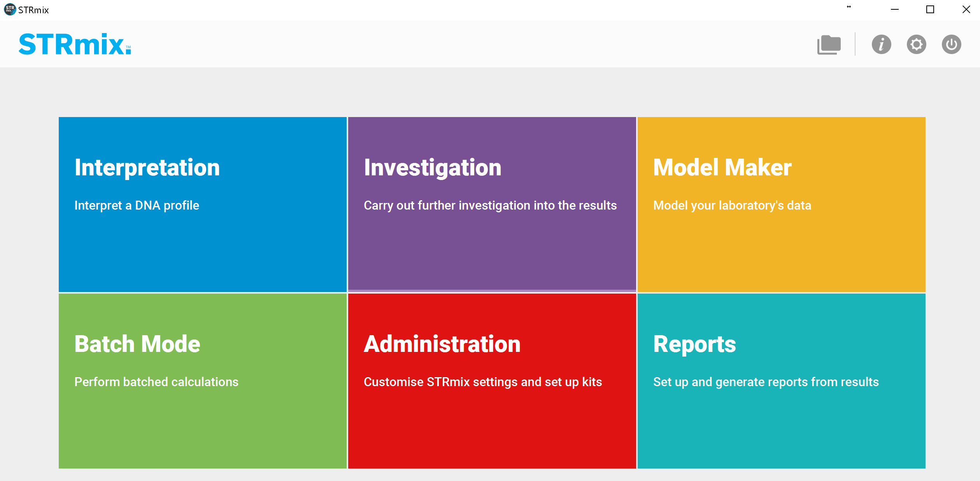This screenshot has width=980, height=481.
Task: Click 'Set up and generate reports from results'
Action: [766, 382]
